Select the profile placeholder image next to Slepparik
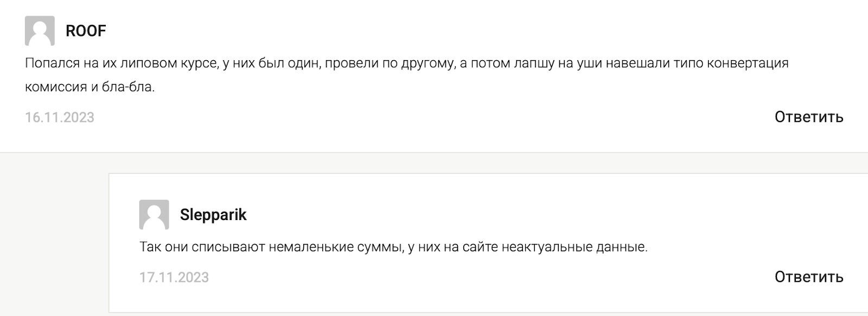The image size is (868, 316). click(155, 215)
